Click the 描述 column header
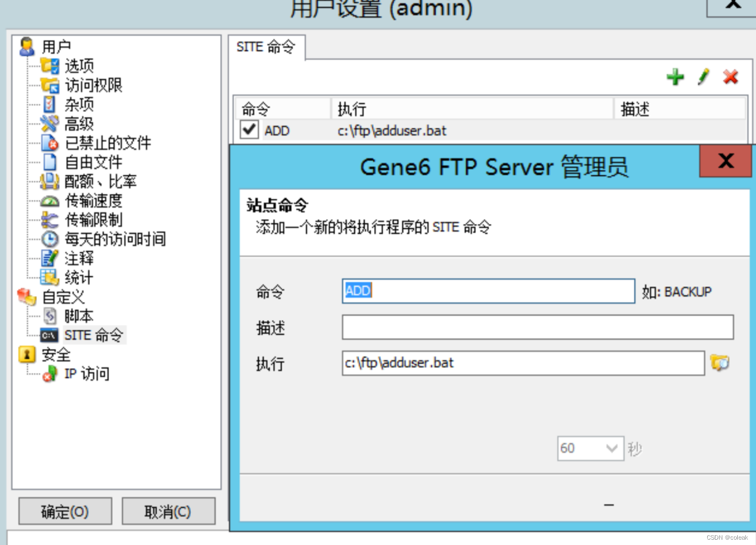 point(680,109)
